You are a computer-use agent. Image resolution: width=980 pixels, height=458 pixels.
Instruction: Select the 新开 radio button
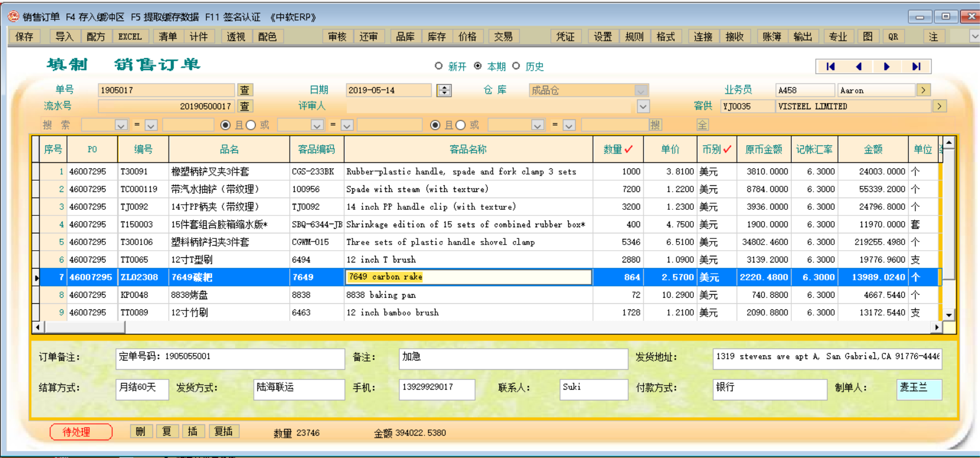point(438,66)
